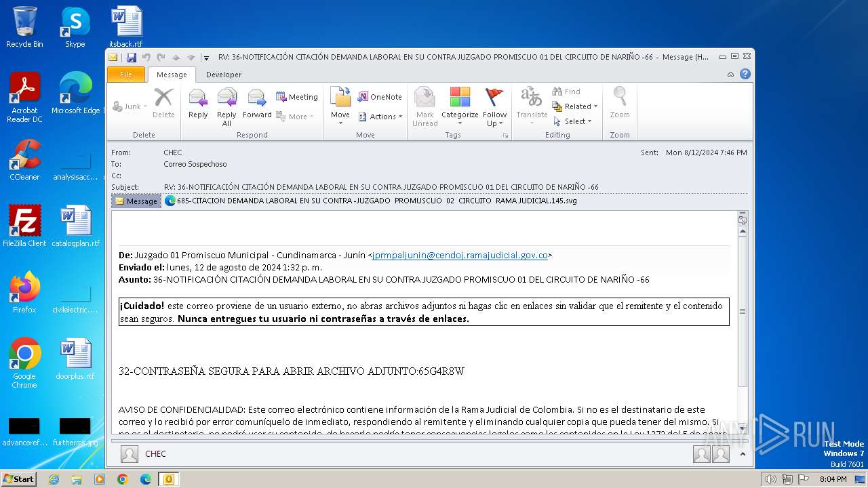Screen dimensions: 868x488
Task: Open Outlook taskbar button
Action: (168, 479)
